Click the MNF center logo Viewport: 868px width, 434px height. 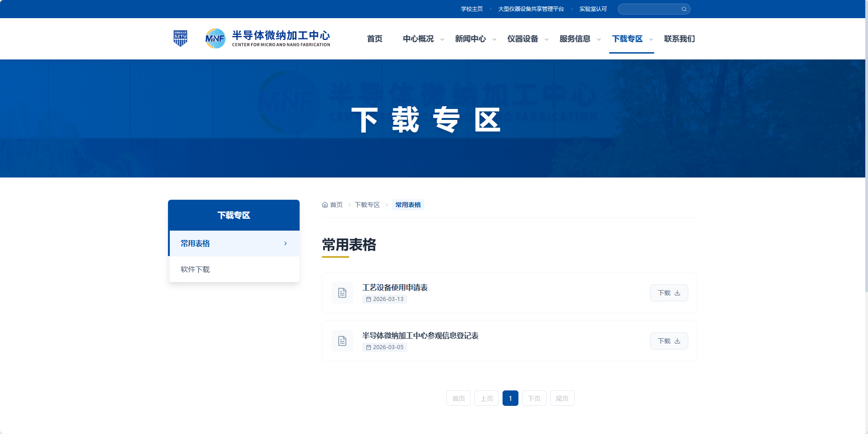point(215,39)
